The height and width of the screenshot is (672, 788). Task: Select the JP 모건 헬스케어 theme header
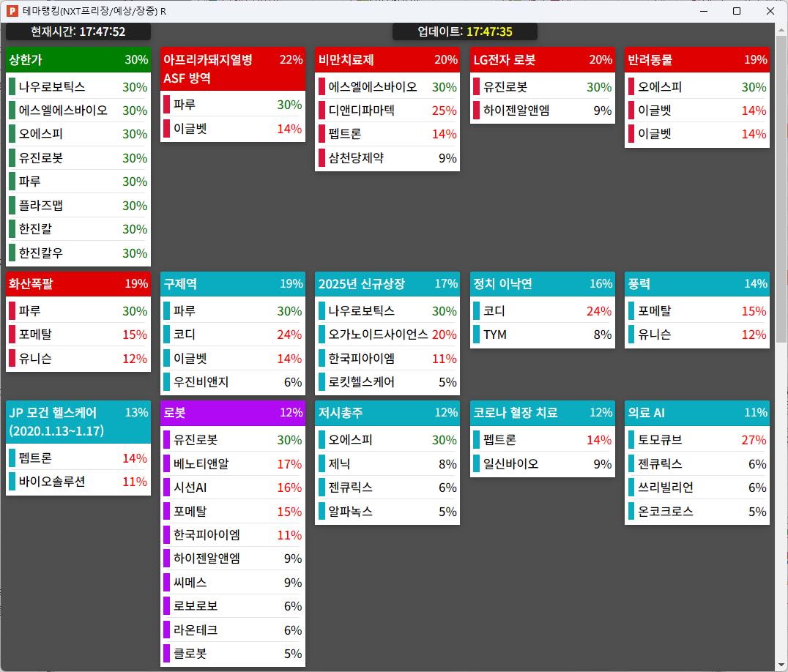78,422
